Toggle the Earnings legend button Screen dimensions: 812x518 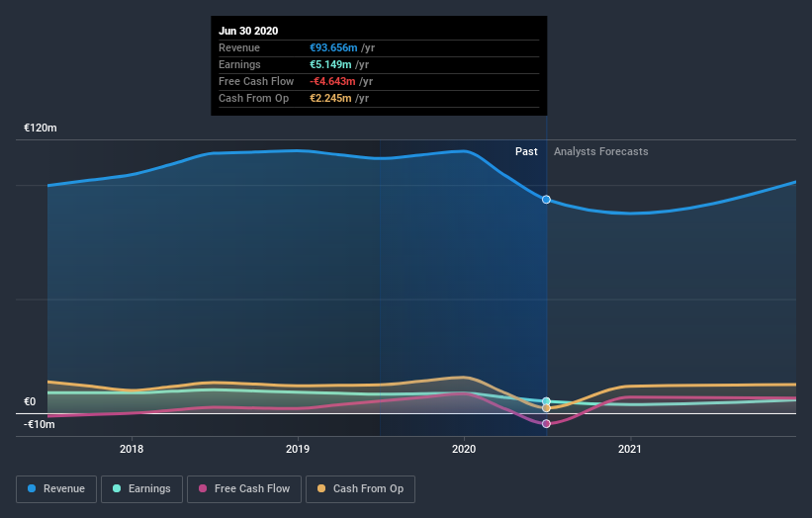pyautogui.click(x=141, y=489)
